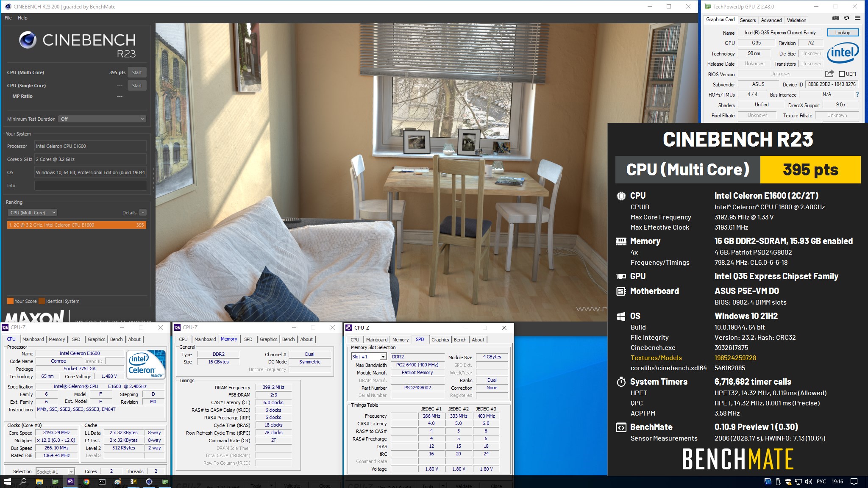Switch to Cinebench sphere taskbar icon
The width and height of the screenshot is (868, 488).
149,482
